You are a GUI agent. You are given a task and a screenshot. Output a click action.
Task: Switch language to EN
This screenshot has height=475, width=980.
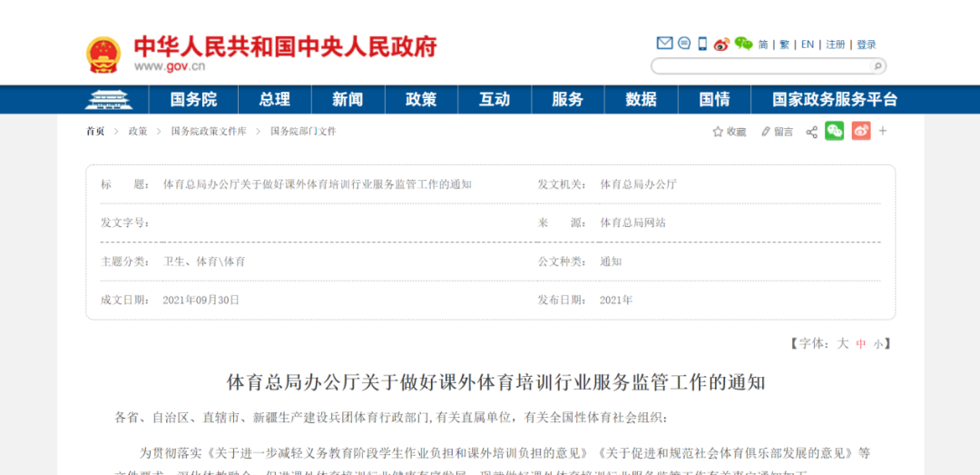808,45
